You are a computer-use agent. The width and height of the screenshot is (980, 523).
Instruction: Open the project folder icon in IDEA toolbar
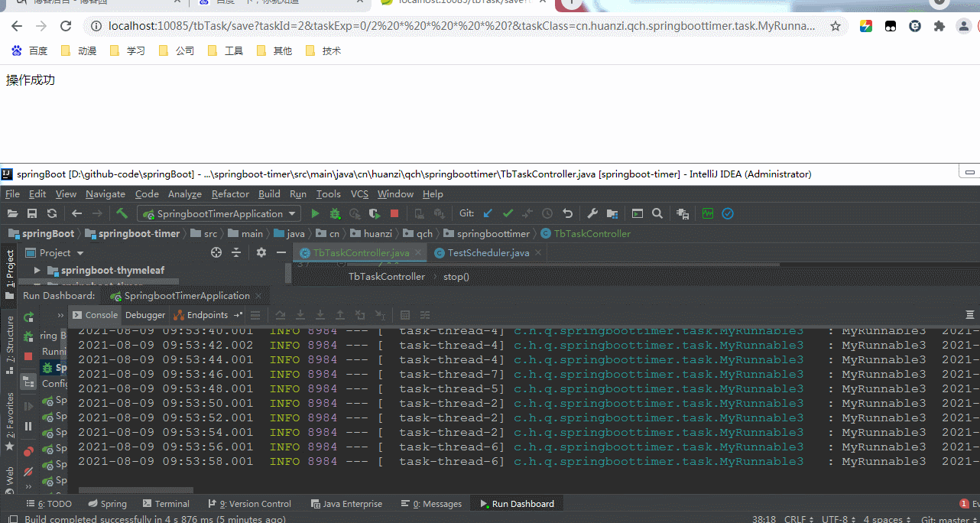click(12, 213)
